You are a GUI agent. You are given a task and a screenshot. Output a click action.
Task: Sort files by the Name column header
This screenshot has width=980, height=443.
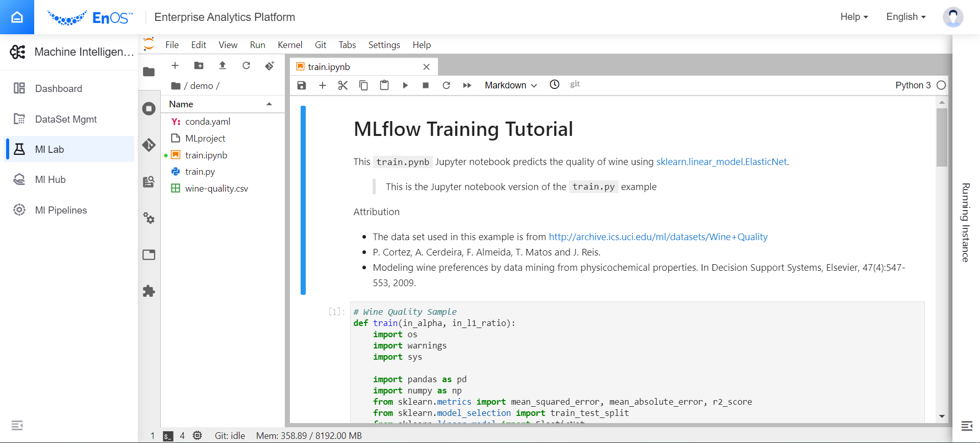click(x=222, y=104)
